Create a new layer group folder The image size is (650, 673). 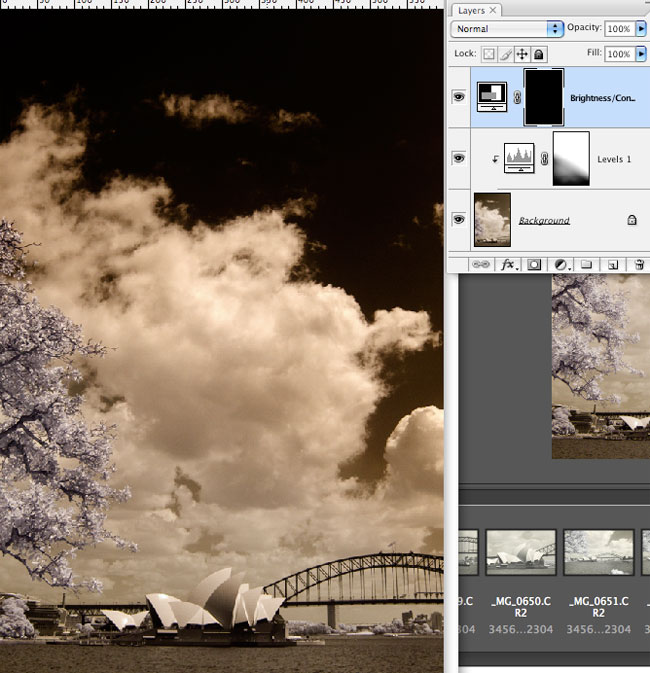pyautogui.click(x=587, y=265)
